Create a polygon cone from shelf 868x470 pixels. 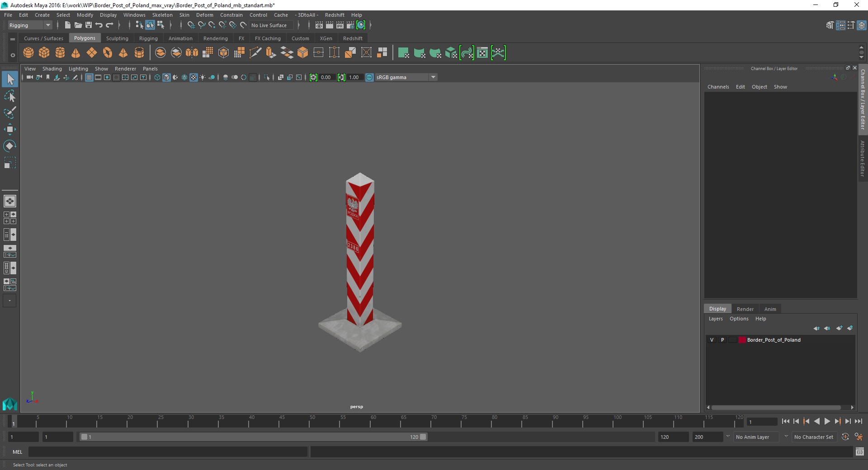[x=76, y=53]
